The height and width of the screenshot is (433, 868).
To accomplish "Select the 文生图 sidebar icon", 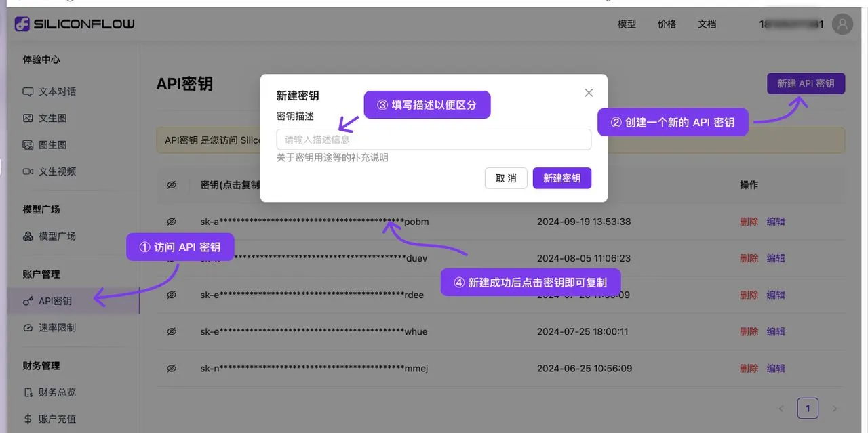I will click(29, 117).
